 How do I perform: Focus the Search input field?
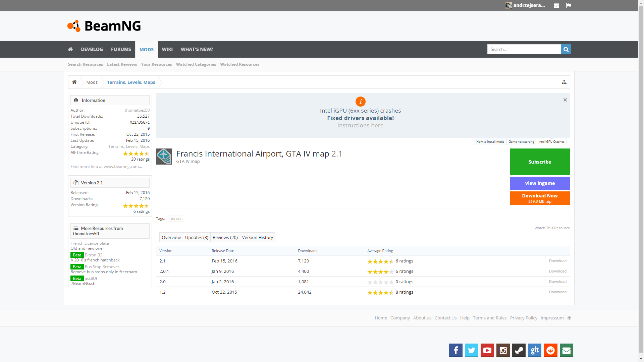pos(524,49)
